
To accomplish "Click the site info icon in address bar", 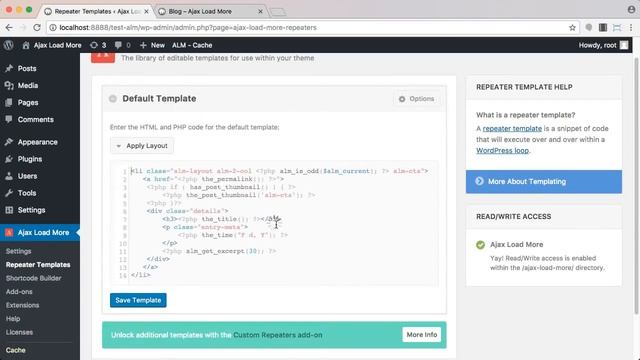I will (53, 28).
